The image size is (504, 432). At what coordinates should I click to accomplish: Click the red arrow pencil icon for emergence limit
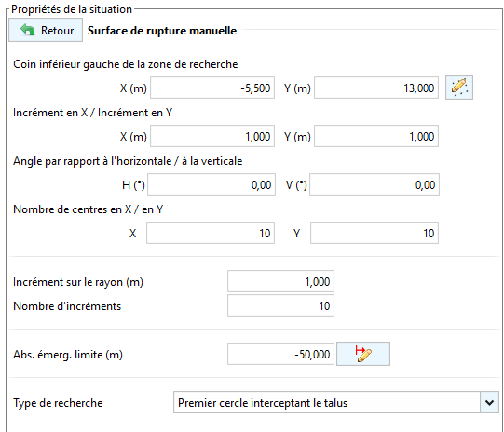click(x=363, y=354)
